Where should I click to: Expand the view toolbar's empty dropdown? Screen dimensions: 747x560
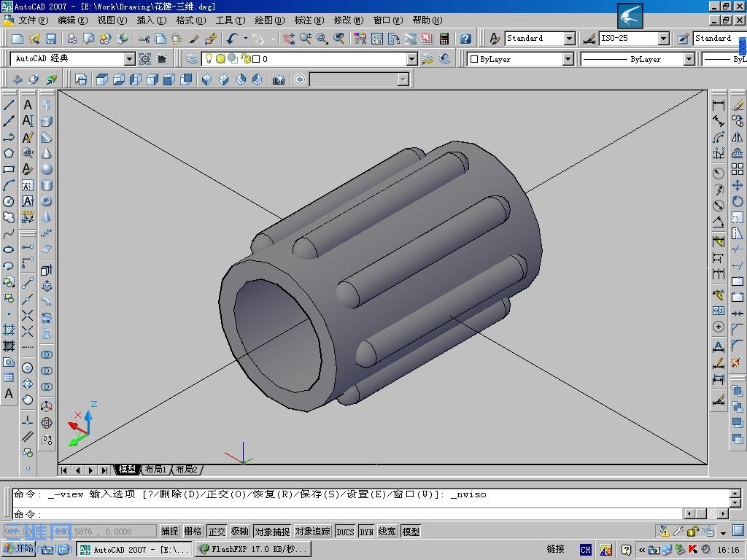(403, 79)
